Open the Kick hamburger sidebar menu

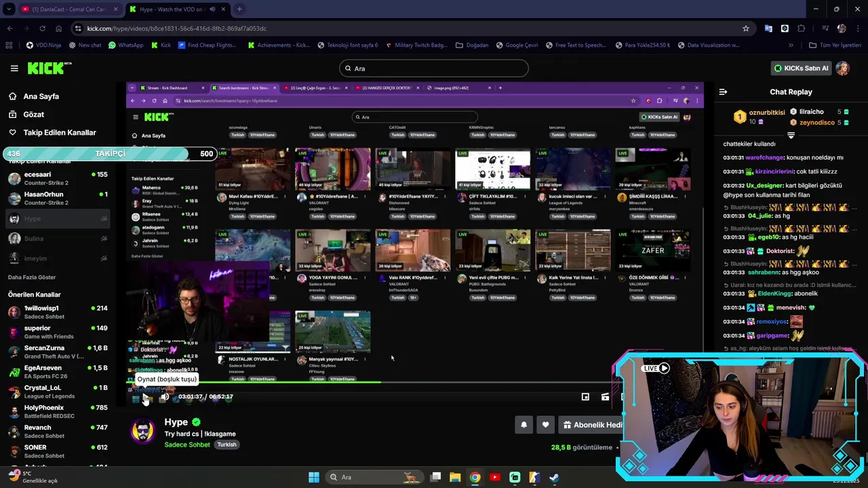coord(14,68)
